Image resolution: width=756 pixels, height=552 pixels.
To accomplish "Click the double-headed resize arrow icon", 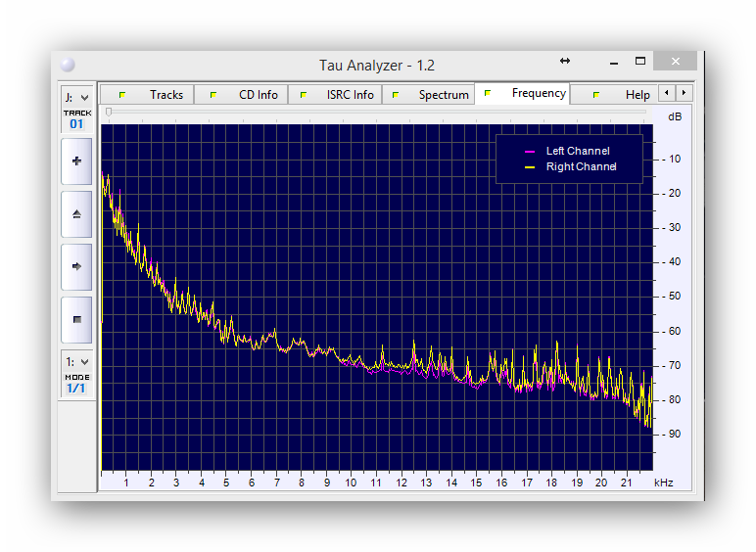I will pyautogui.click(x=565, y=61).
